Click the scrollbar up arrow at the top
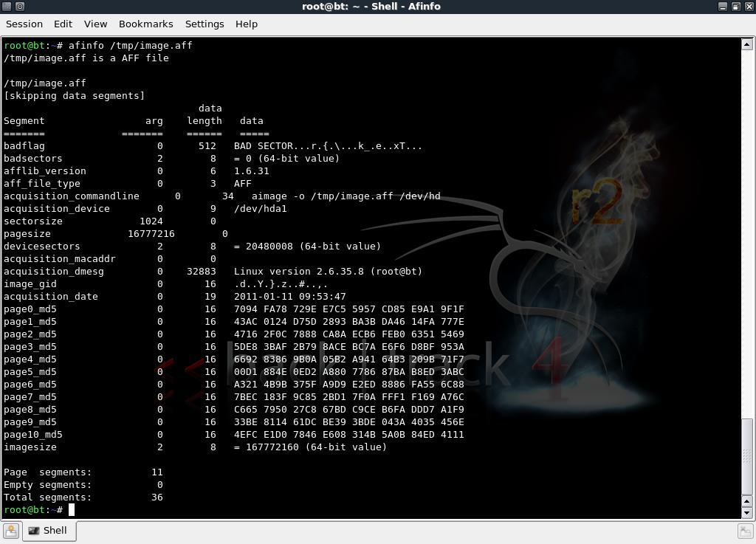Image resolution: width=756 pixels, height=544 pixels. [747, 44]
